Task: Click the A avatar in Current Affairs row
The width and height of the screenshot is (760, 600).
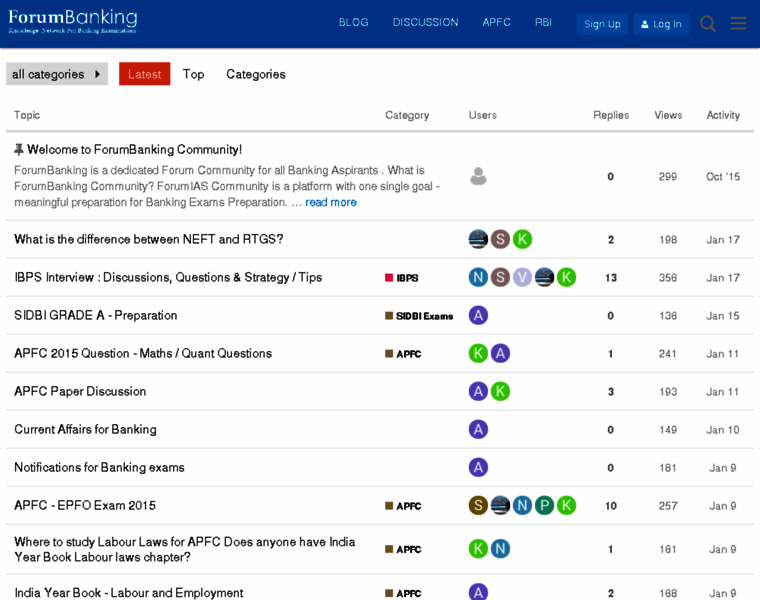Action: [478, 429]
